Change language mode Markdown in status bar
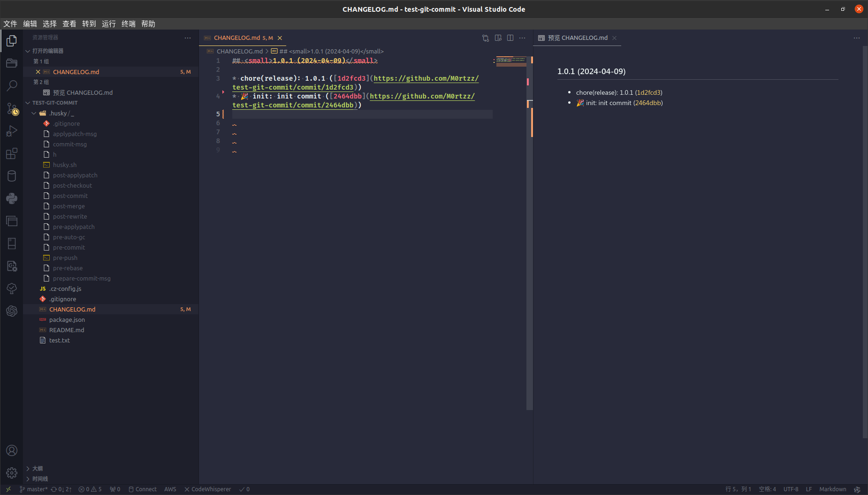868x495 pixels. [x=833, y=489]
